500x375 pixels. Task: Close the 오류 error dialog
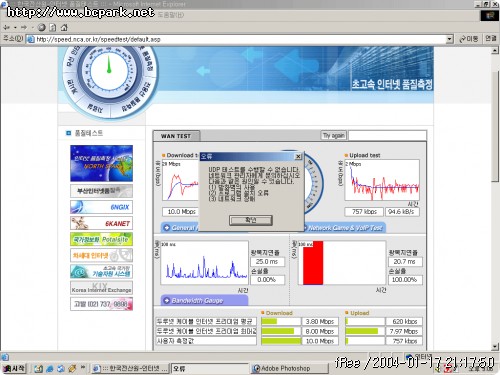[x=298, y=156]
